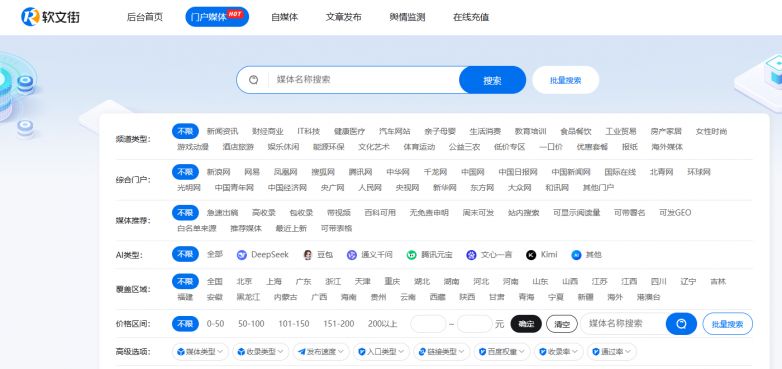The image size is (782, 369).
Task: Click the 清空 price button
Action: click(562, 324)
